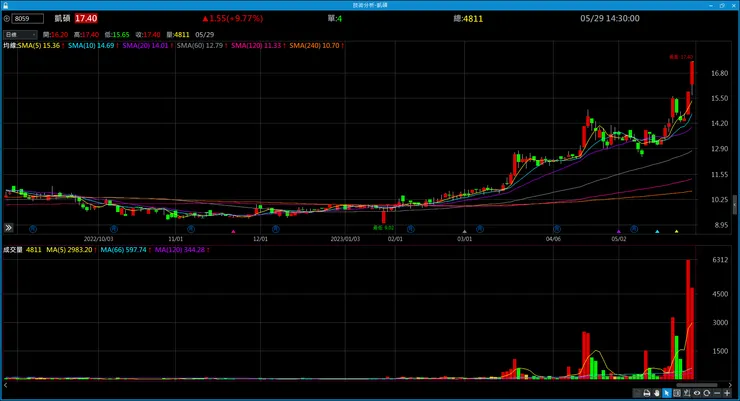Click the total volume 4811 at the top
The width and height of the screenshot is (740, 401).
pyautogui.click(x=472, y=19)
